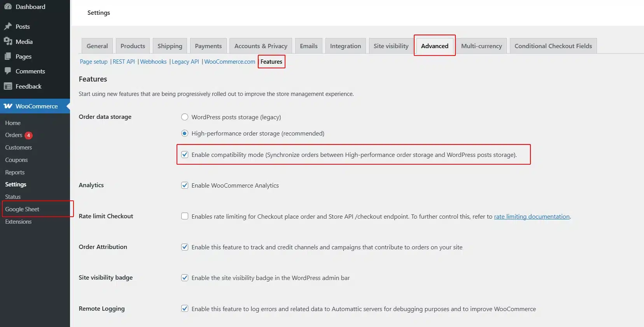The height and width of the screenshot is (327, 644).
Task: Click the Feedback form icon
Action: click(8, 86)
